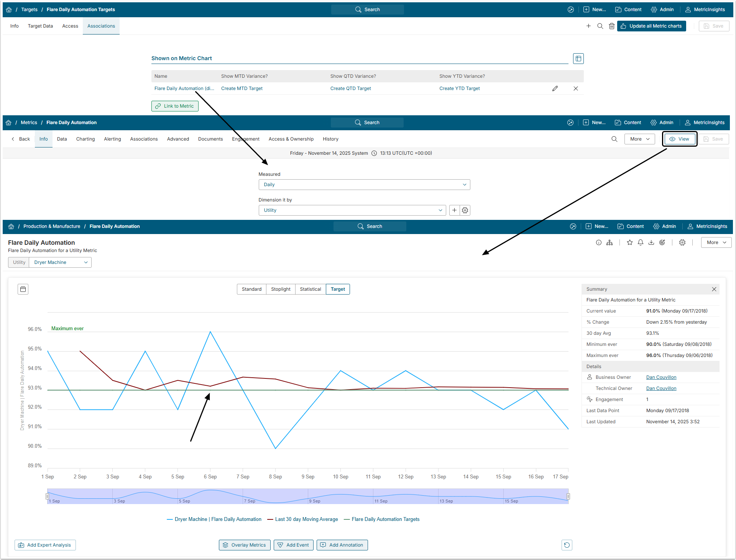Expand the Measured Daily dropdown
Image resolution: width=736 pixels, height=560 pixels.
coord(364,185)
